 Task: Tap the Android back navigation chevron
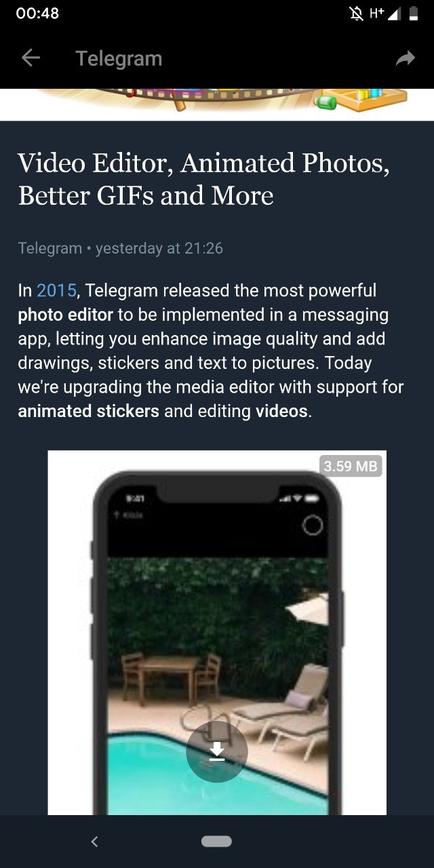[94, 842]
